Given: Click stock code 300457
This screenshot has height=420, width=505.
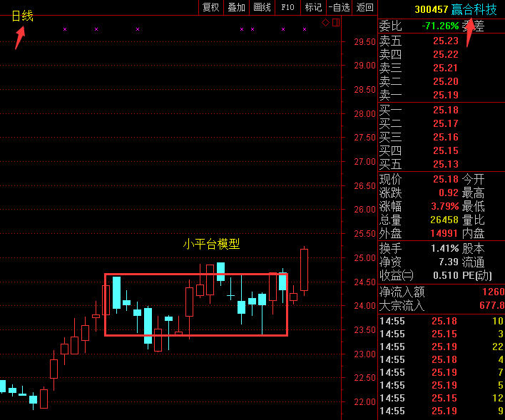Looking at the screenshot, I should 432,9.
